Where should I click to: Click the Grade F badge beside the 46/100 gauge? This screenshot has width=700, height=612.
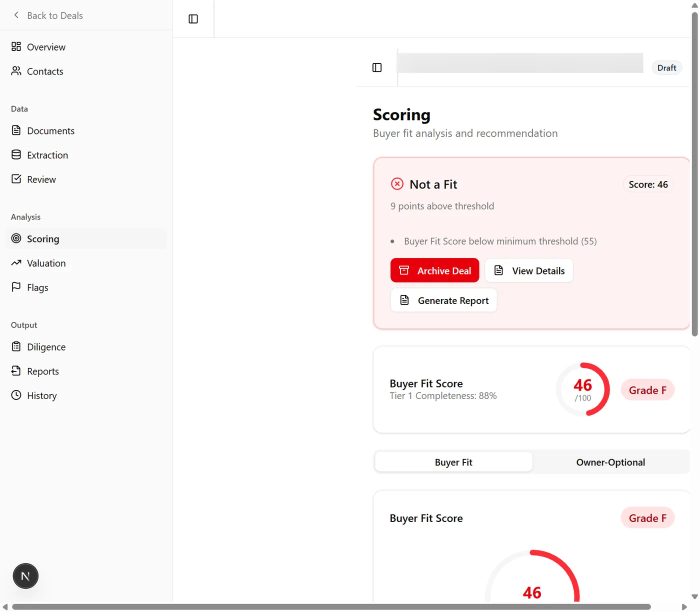click(647, 390)
